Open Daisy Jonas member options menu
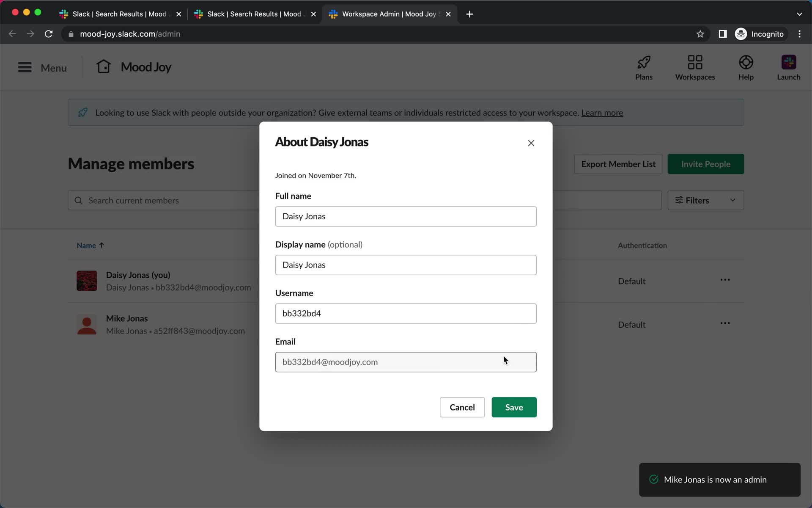Screen dimensions: 812x508 [725, 281]
